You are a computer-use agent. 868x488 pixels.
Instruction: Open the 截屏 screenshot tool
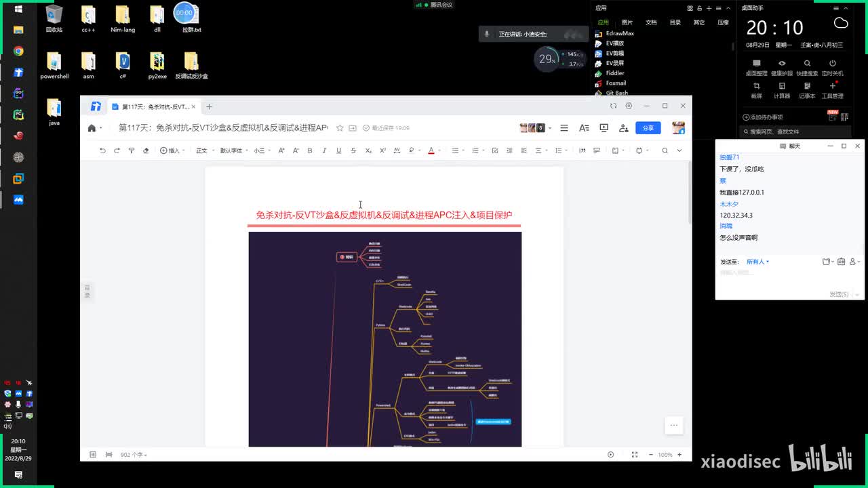(757, 90)
